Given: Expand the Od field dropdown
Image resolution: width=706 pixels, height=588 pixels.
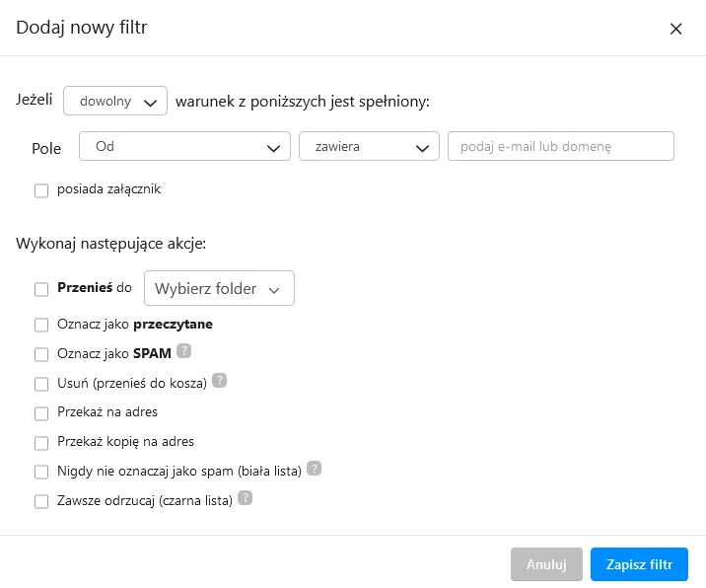Looking at the screenshot, I should pos(184,146).
